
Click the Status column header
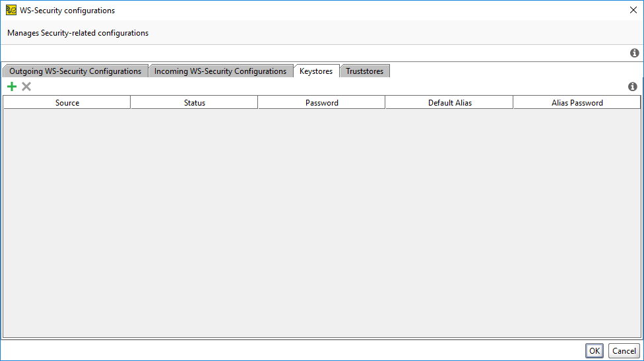pos(195,103)
